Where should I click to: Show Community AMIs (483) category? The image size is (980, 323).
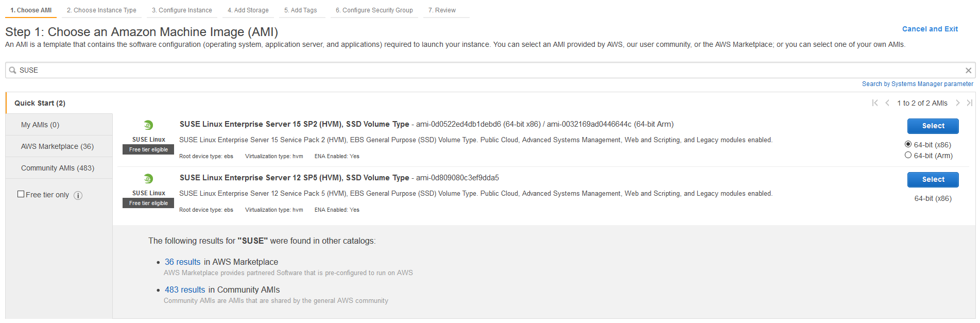57,168
